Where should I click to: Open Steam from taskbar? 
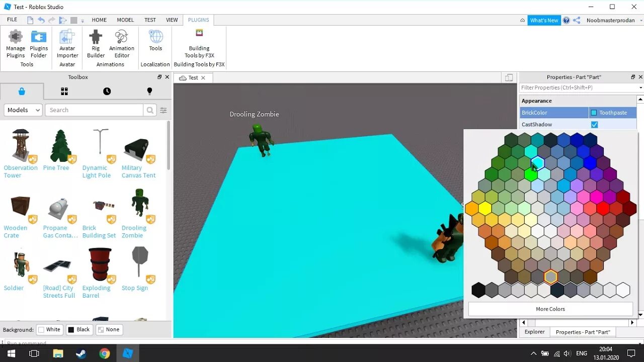pos(81,353)
